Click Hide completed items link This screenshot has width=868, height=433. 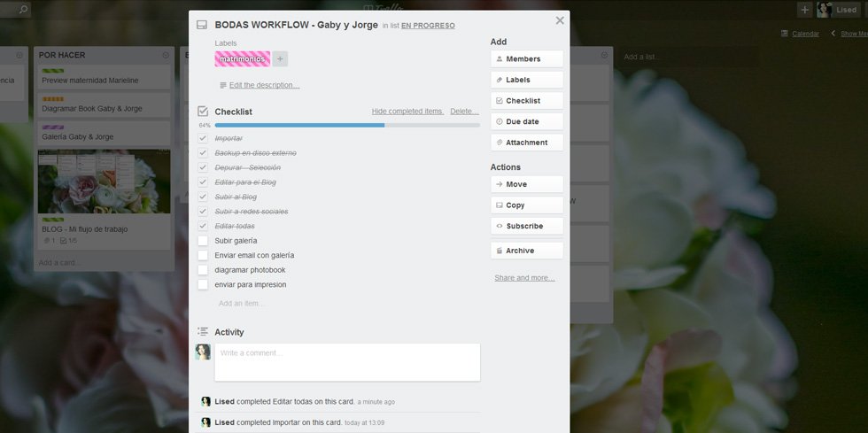tap(407, 112)
